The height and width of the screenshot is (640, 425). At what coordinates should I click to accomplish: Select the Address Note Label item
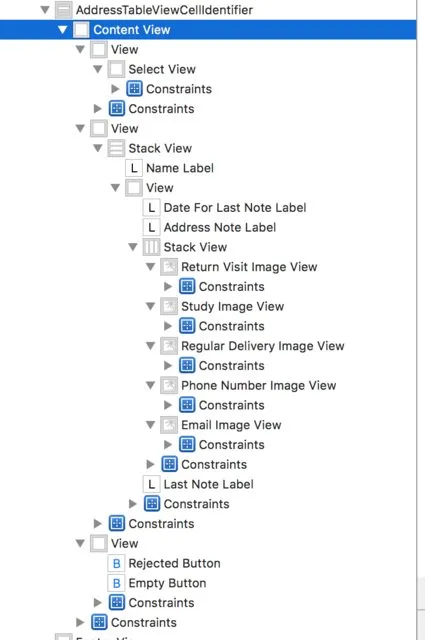tap(220, 227)
